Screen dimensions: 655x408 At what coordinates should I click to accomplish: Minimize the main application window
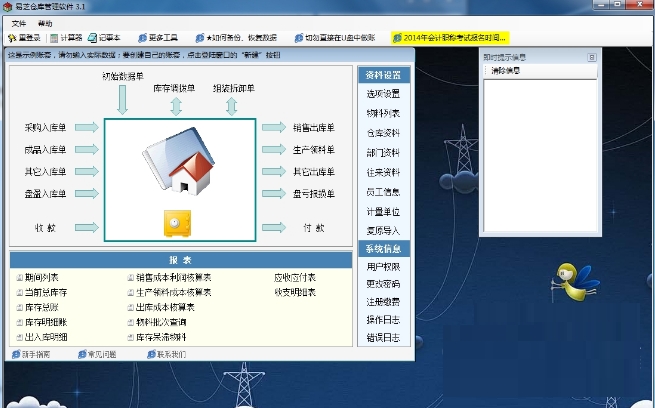[x=602, y=5]
